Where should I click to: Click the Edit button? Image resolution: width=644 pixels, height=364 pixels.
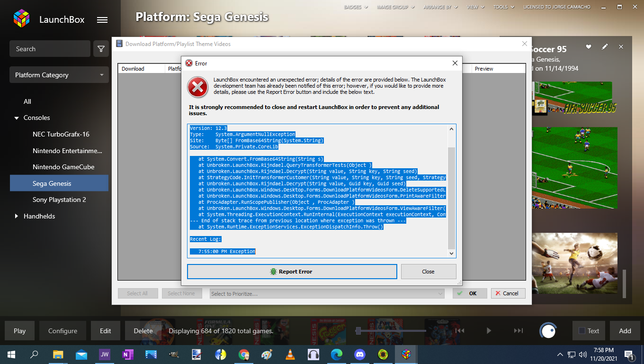click(x=105, y=331)
